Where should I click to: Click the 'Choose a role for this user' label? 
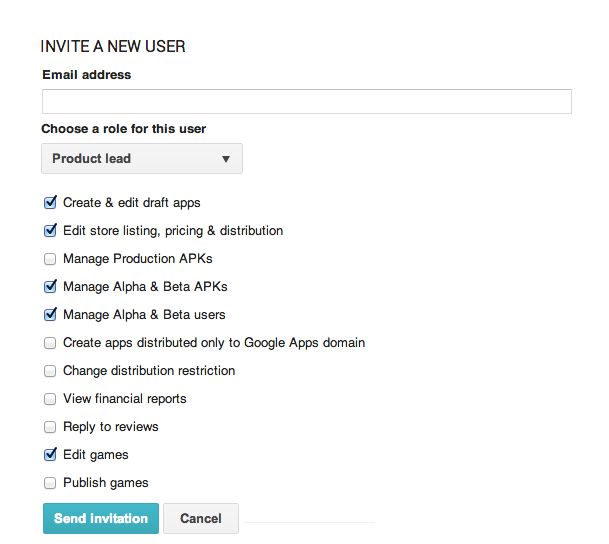124,129
